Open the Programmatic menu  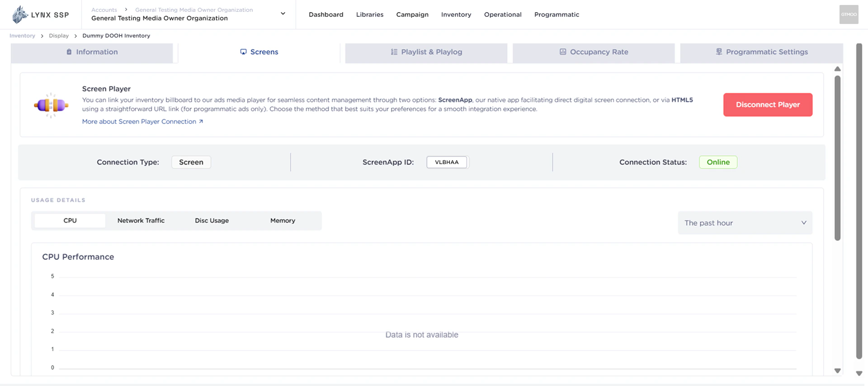pyautogui.click(x=557, y=14)
